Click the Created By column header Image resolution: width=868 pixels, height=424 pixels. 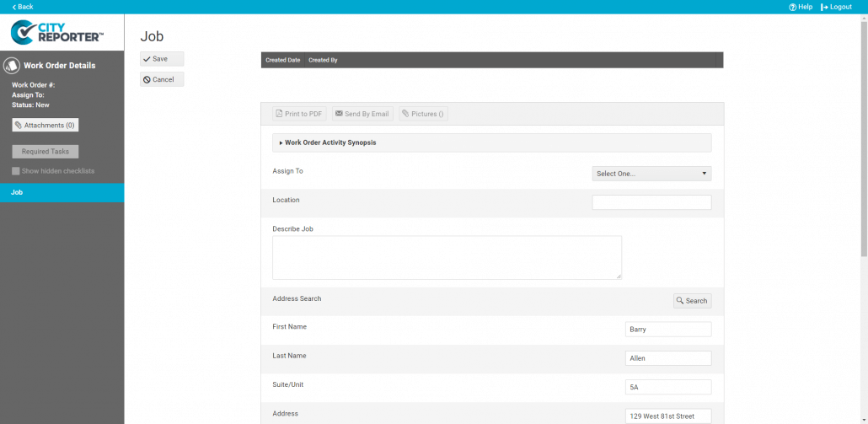click(324, 61)
